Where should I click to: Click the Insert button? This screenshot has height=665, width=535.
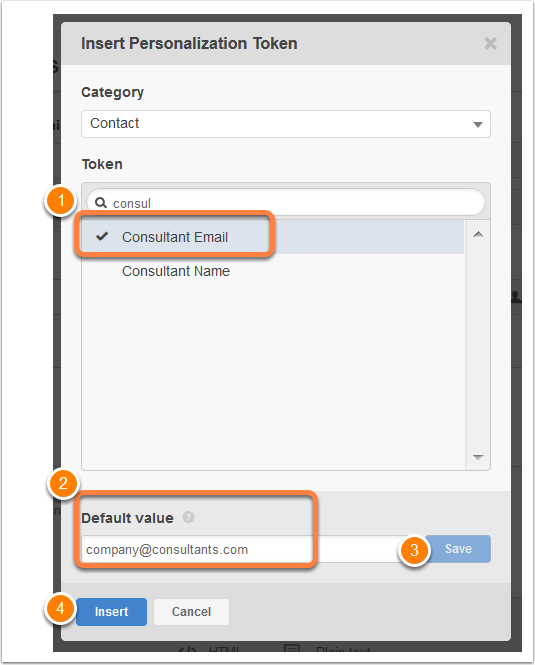(x=112, y=612)
